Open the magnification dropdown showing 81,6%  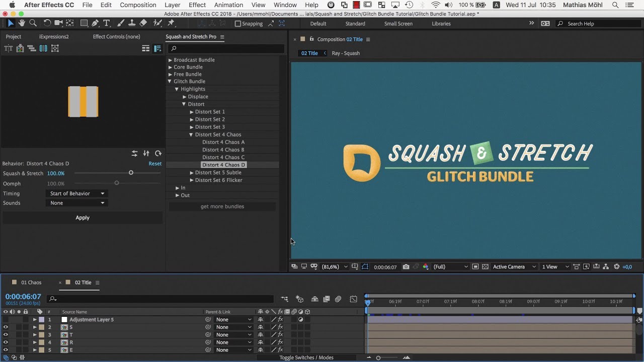pyautogui.click(x=335, y=267)
